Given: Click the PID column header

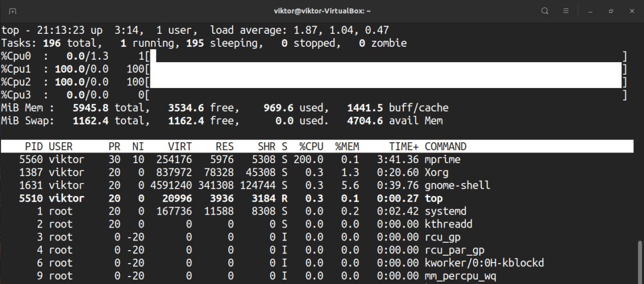Looking at the screenshot, I should point(34,146).
